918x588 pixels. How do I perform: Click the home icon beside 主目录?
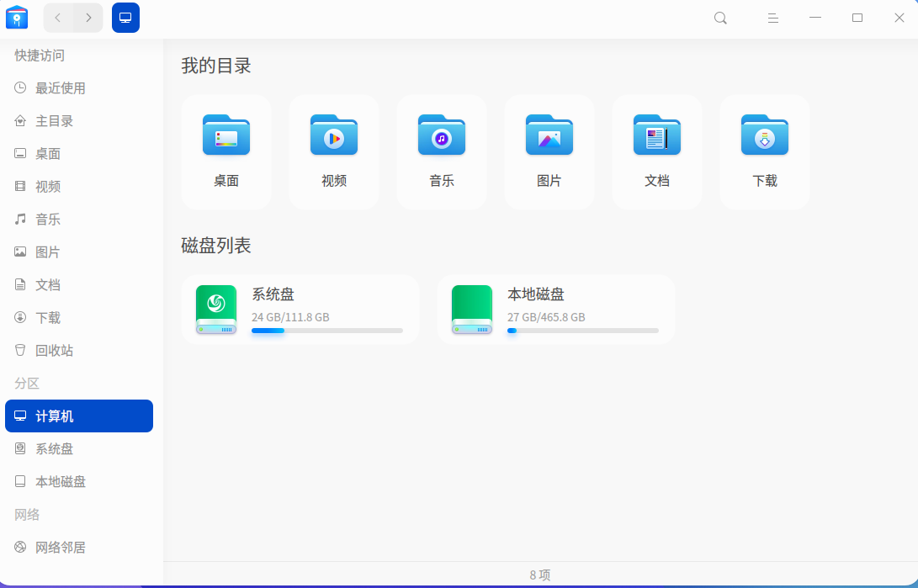click(x=20, y=120)
